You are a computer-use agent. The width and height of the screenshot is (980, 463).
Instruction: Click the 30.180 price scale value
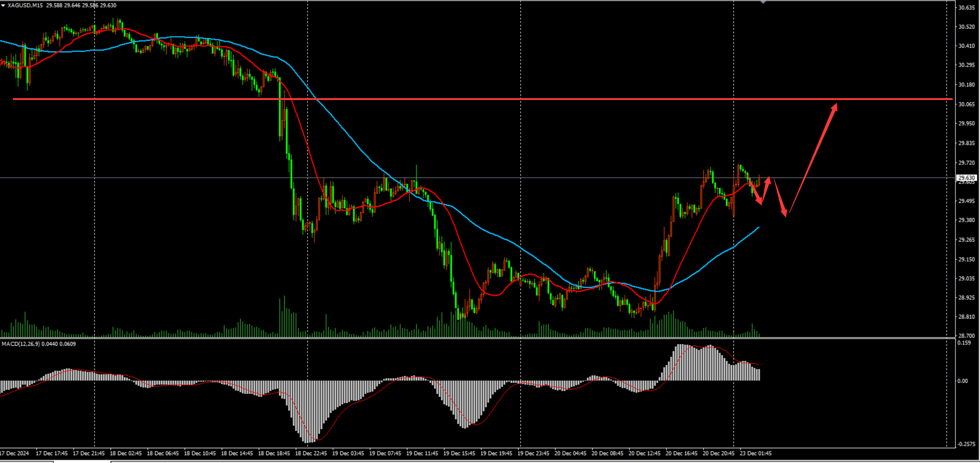[967, 85]
